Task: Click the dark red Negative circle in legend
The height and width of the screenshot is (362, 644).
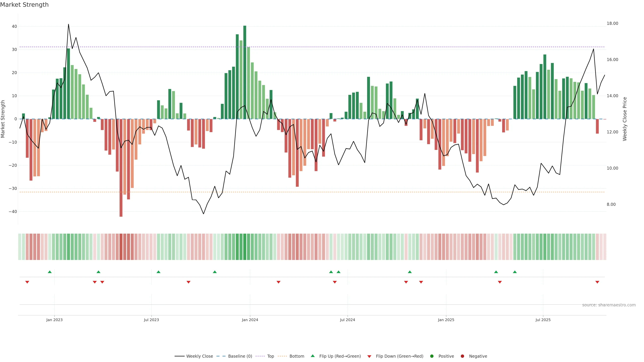Action: pyautogui.click(x=462, y=356)
